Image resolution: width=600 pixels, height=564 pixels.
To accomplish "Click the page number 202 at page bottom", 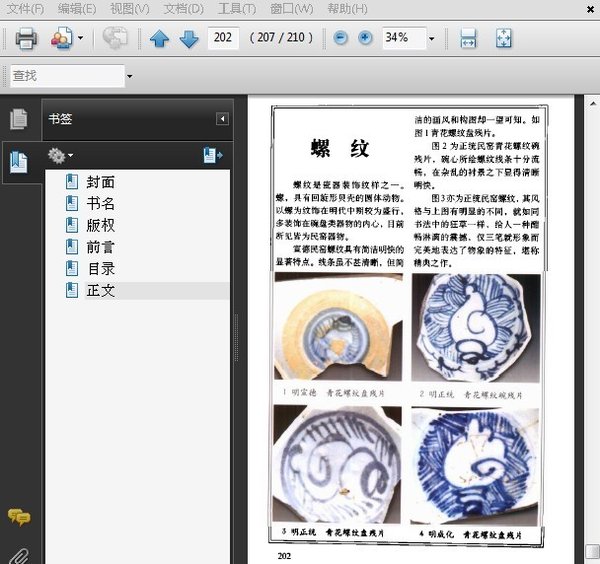I will (x=284, y=556).
